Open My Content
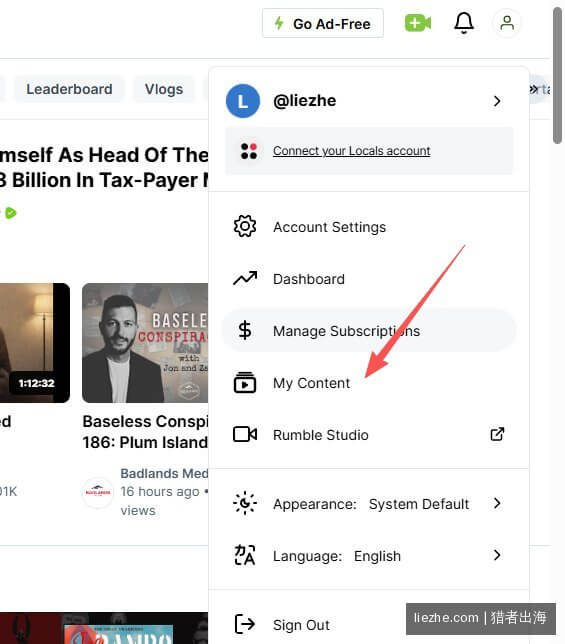 [x=369, y=383]
